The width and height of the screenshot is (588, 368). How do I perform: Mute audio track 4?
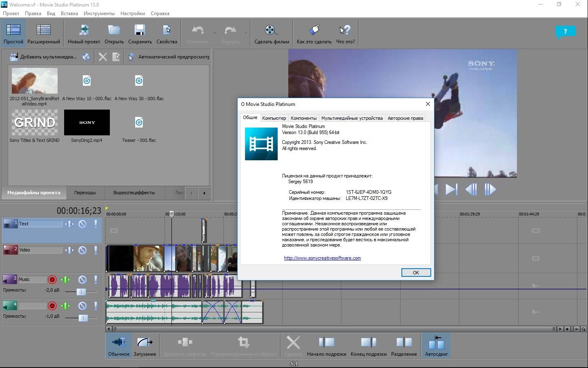(82, 306)
